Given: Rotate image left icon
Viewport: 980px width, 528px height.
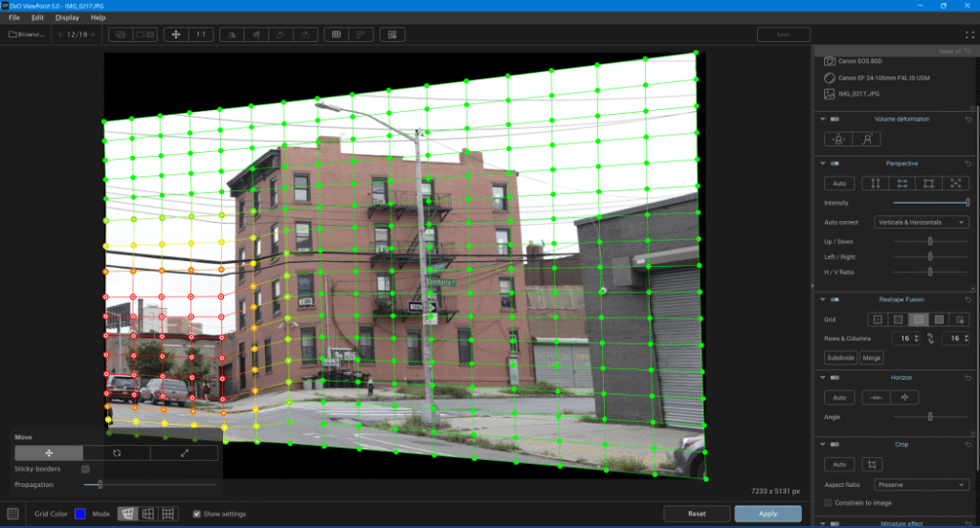Looking at the screenshot, I should 280,34.
